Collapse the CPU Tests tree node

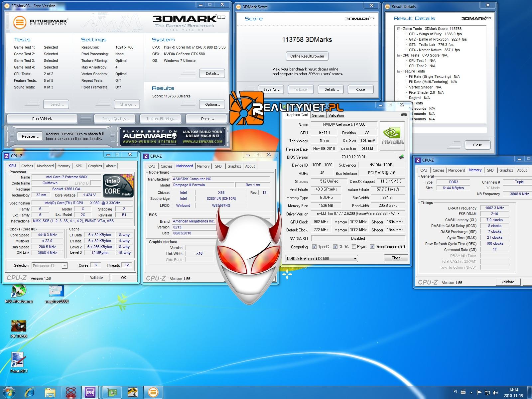tap(399, 55)
